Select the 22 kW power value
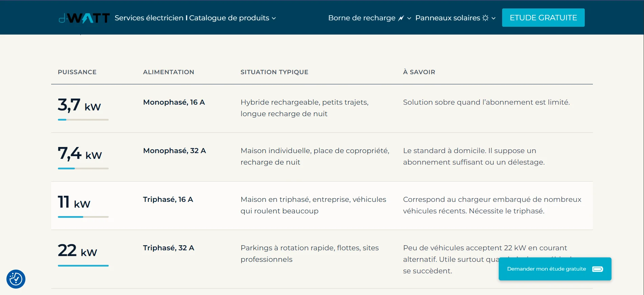 click(78, 251)
